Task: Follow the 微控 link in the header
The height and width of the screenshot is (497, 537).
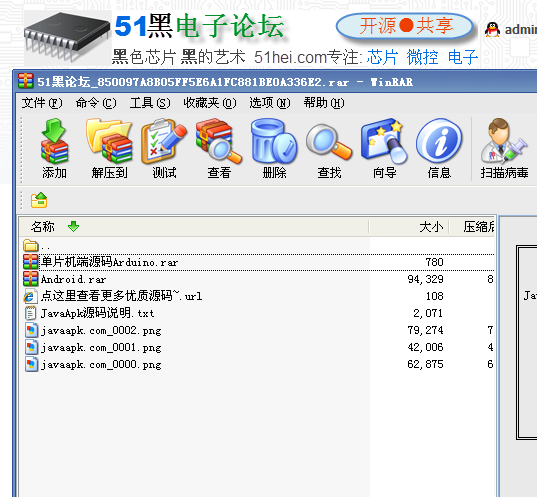Action: (422, 57)
